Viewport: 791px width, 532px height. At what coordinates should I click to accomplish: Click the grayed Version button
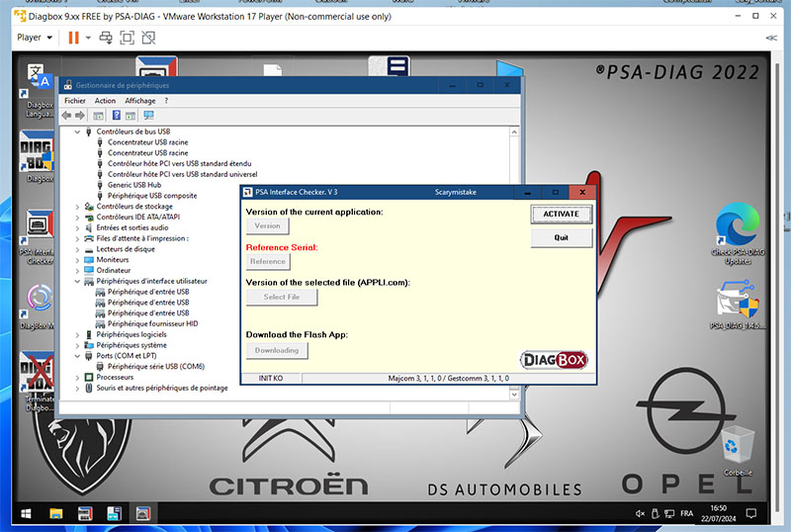pos(267,226)
